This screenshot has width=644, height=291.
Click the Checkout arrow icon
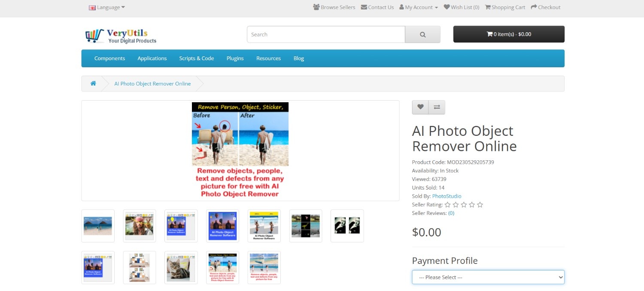click(x=534, y=7)
